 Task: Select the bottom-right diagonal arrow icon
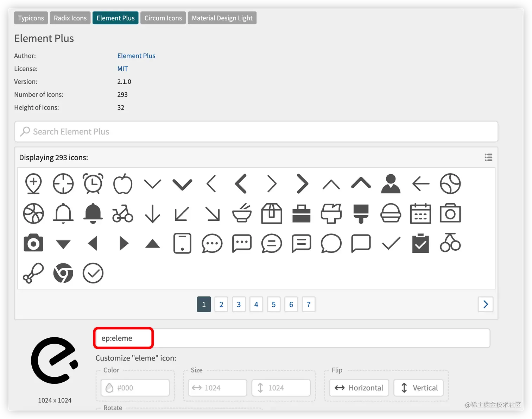[x=212, y=214]
